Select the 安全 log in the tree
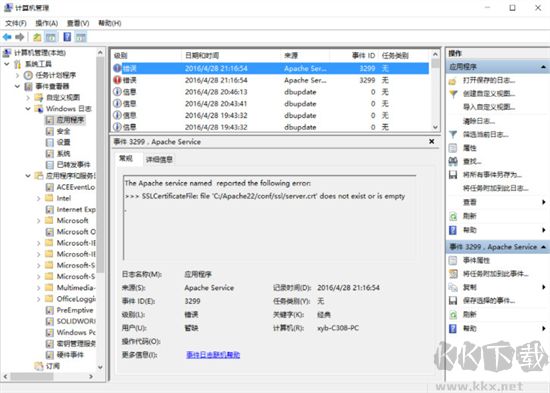Viewport: 550px width, 393px height. click(x=63, y=131)
